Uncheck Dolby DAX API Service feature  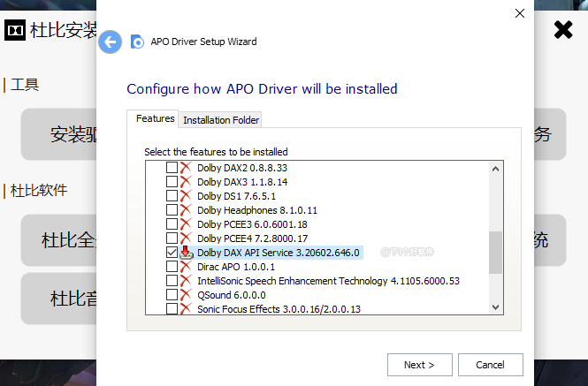[172, 253]
